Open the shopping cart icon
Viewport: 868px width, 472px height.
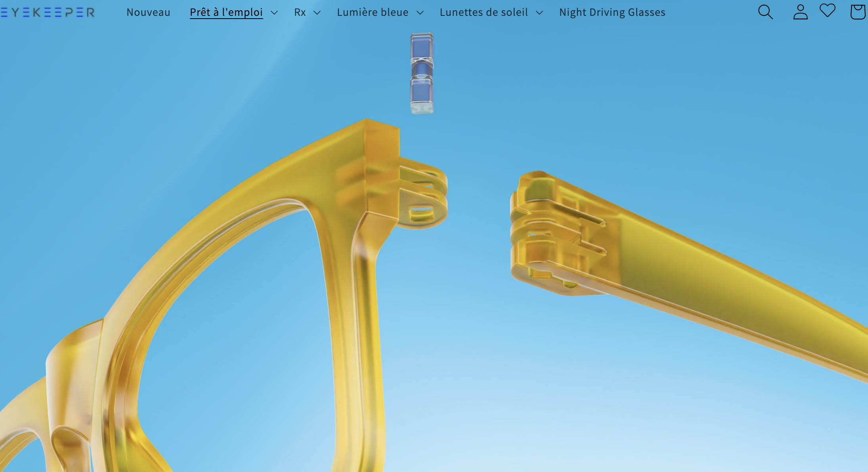pyautogui.click(x=858, y=12)
